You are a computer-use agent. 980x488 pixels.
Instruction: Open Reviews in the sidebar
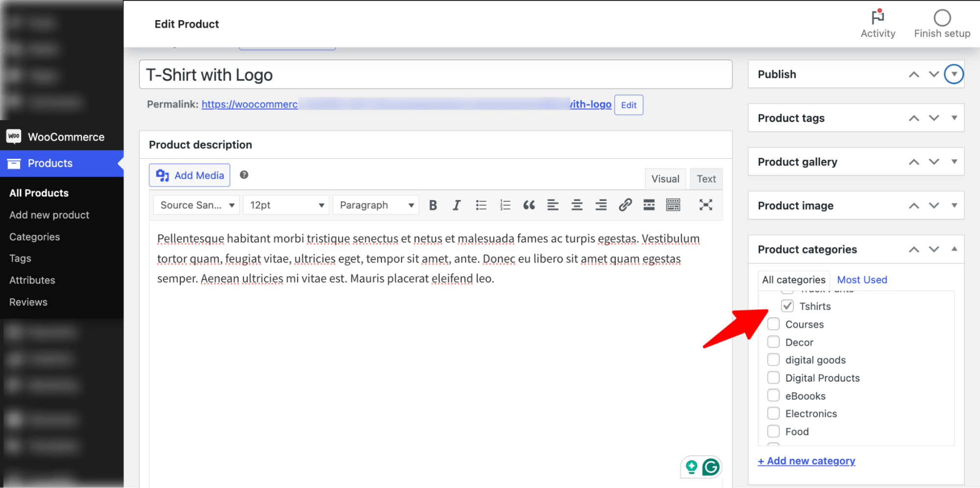[x=28, y=302]
